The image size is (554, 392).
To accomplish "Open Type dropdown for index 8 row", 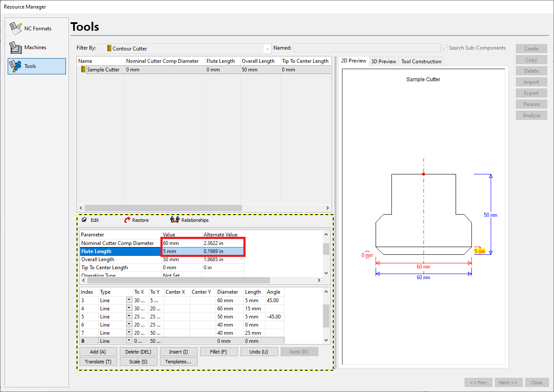I will (x=129, y=341).
